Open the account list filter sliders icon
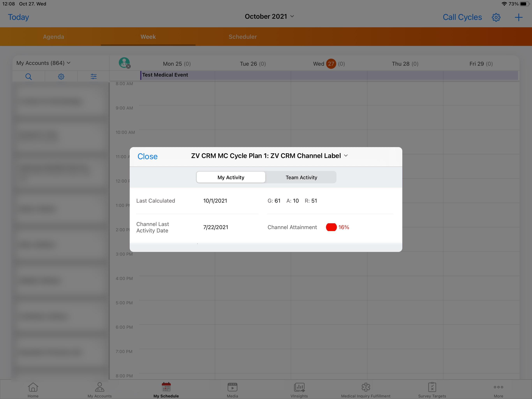 93,77
